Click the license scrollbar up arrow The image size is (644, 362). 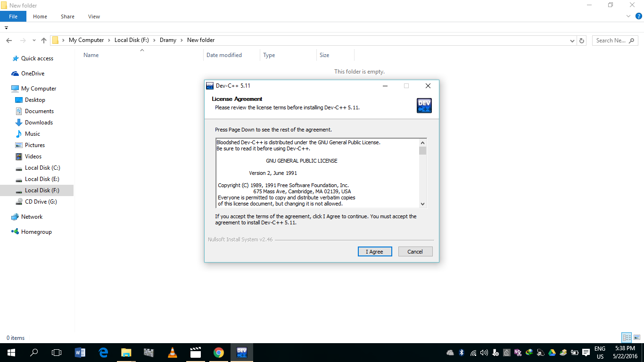coord(422,143)
